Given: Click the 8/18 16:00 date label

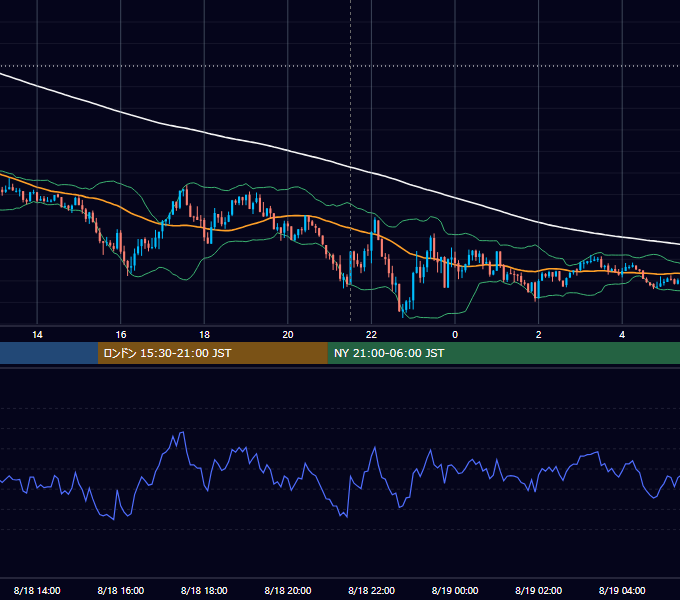Looking at the screenshot, I should 121,590.
